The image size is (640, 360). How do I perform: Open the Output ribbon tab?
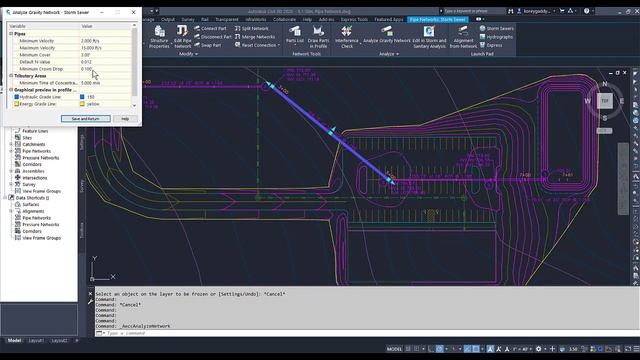click(168, 19)
